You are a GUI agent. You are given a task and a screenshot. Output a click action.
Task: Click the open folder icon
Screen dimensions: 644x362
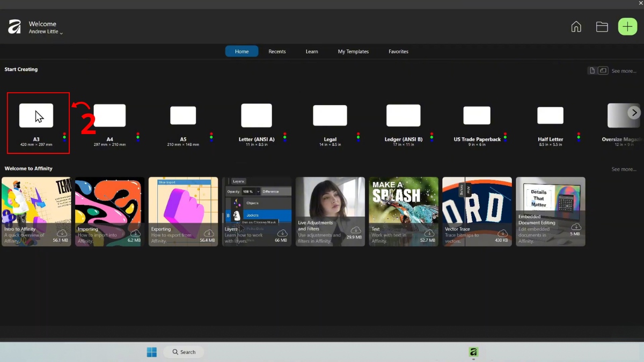[x=602, y=27]
